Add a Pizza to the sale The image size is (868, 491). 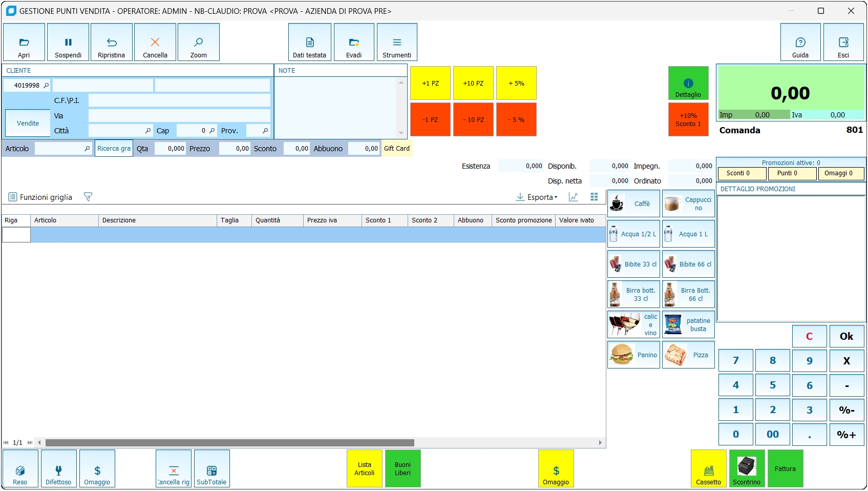[x=688, y=355]
